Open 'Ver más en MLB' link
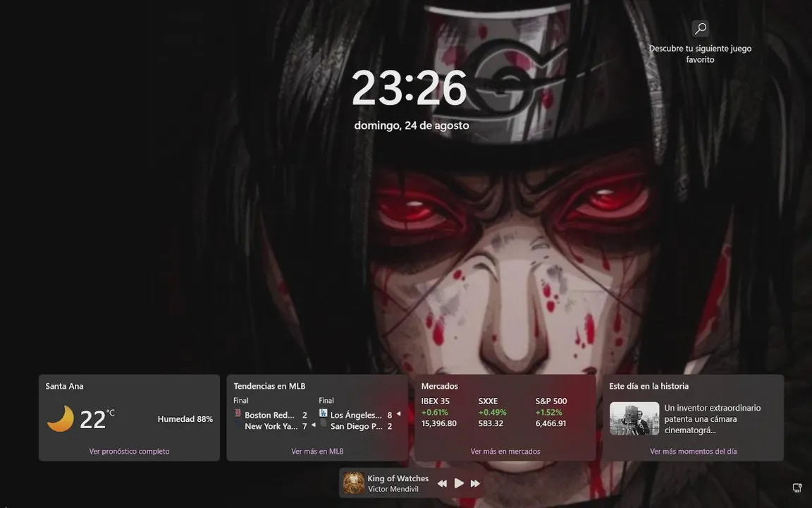Viewport: 812px width, 508px height. point(317,451)
